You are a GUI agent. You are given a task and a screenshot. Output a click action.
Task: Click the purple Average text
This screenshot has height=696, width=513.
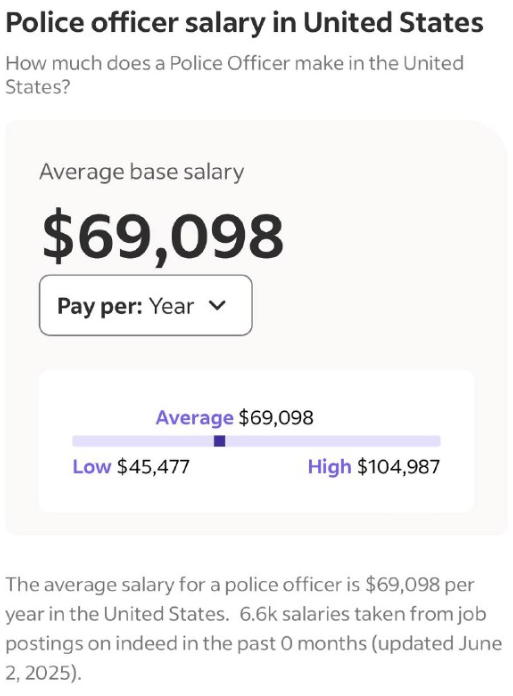(194, 417)
